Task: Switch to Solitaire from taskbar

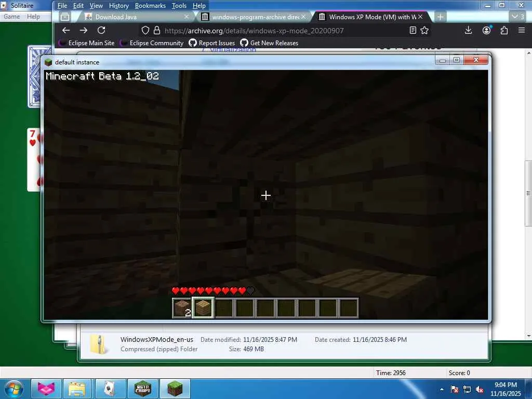Action: (x=109, y=389)
